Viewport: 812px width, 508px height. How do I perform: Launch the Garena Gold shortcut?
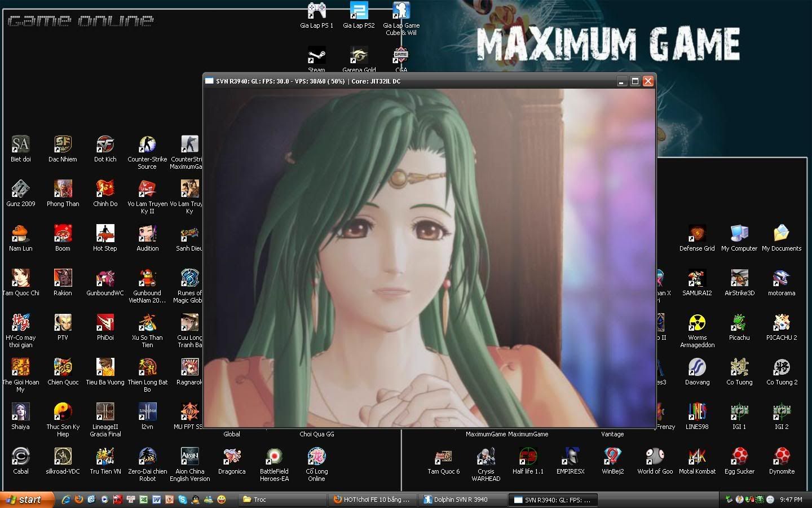pos(359,55)
